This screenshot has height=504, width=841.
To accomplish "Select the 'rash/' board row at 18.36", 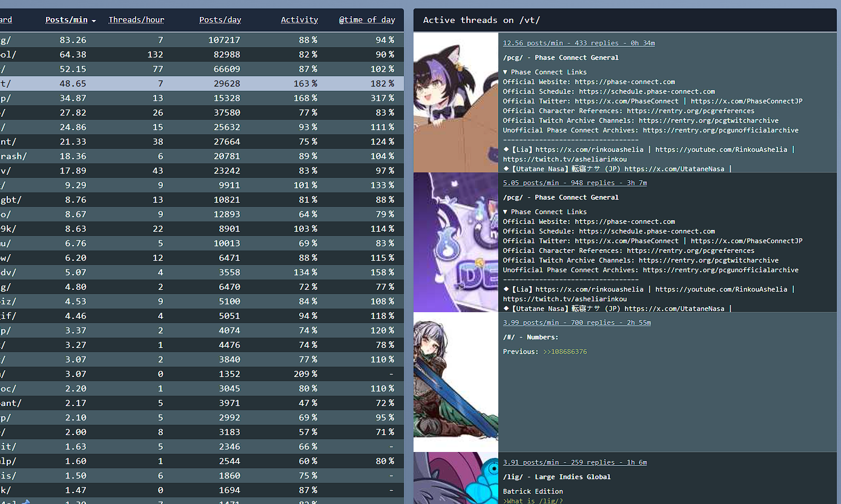I will (x=202, y=156).
